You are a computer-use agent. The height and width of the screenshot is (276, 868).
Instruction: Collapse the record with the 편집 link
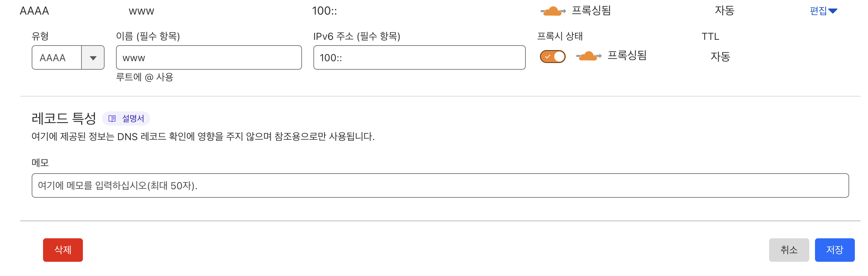[818, 11]
